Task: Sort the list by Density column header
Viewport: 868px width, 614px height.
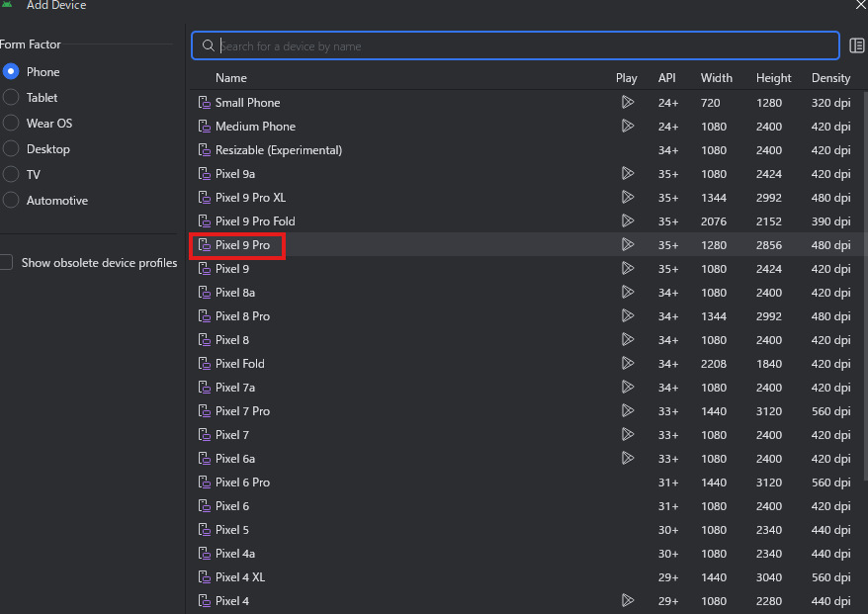Action: 830,78
